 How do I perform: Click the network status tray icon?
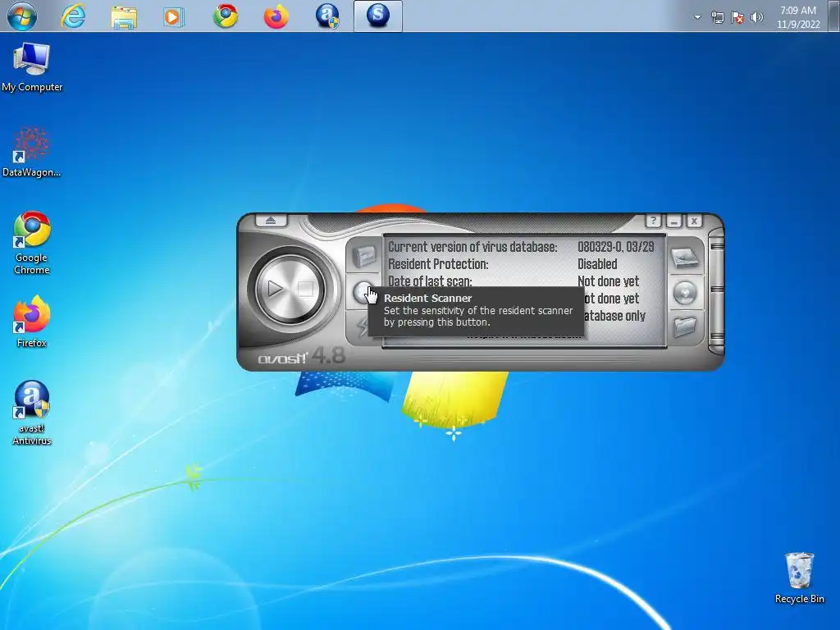coord(717,18)
